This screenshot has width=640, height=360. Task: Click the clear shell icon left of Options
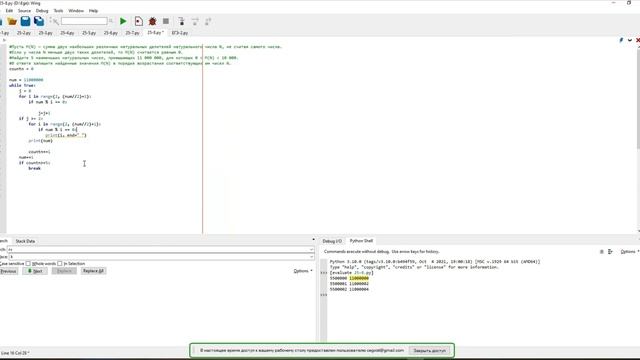point(602,252)
